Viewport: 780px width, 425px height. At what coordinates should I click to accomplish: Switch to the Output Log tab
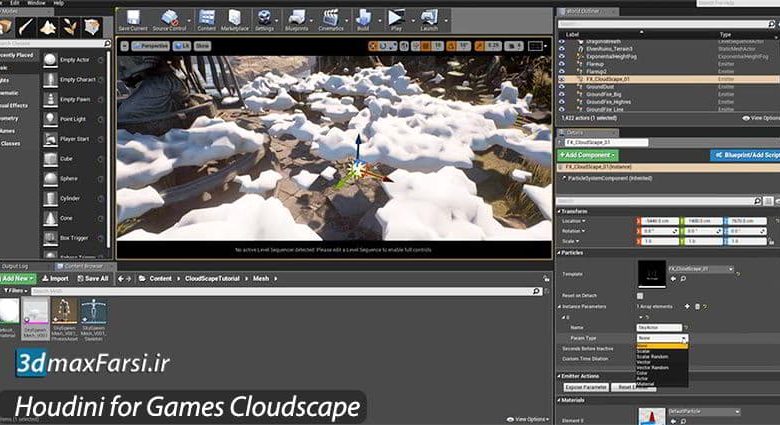click(15, 266)
